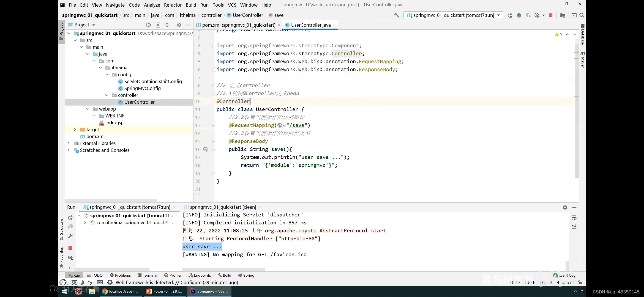Expand the target folder
The width and height of the screenshot is (644, 297).
75,130
